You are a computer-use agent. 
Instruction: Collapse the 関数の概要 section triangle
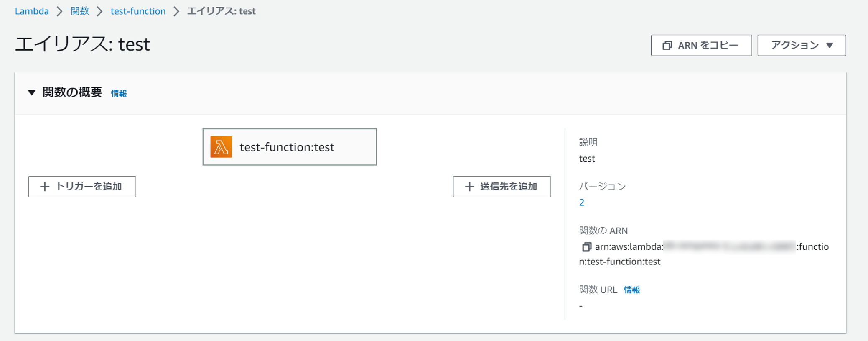[x=32, y=92]
